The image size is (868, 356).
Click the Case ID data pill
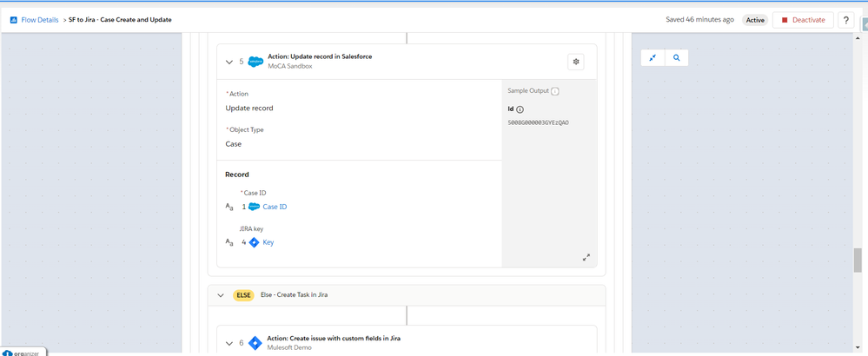point(275,207)
